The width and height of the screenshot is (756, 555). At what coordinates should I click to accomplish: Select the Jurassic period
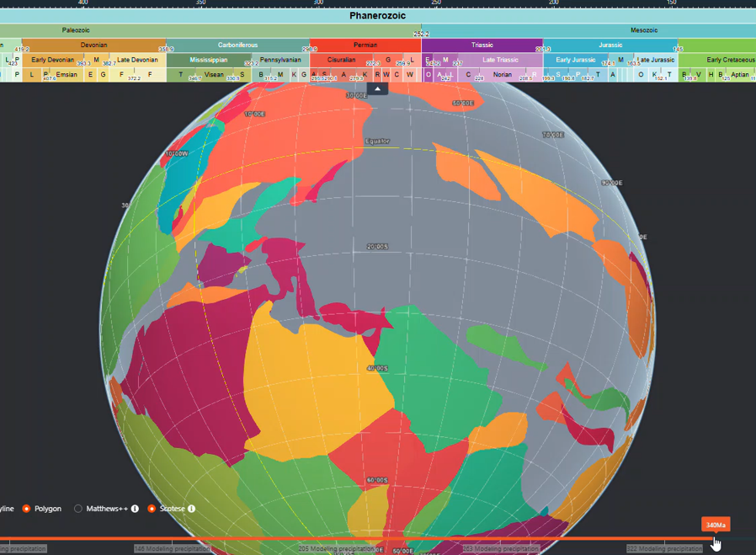pyautogui.click(x=610, y=45)
